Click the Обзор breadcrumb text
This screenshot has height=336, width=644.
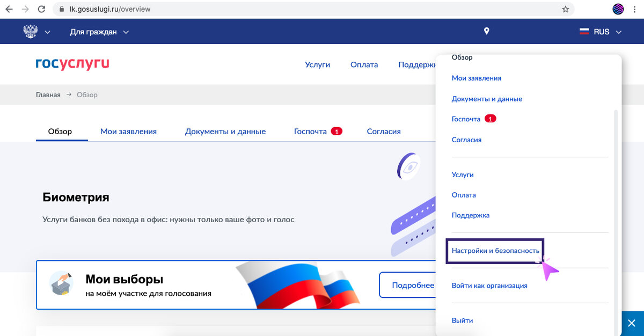(x=87, y=94)
